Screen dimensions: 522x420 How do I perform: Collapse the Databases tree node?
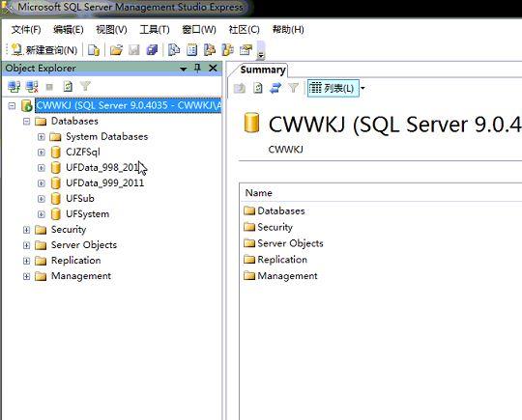tap(27, 122)
